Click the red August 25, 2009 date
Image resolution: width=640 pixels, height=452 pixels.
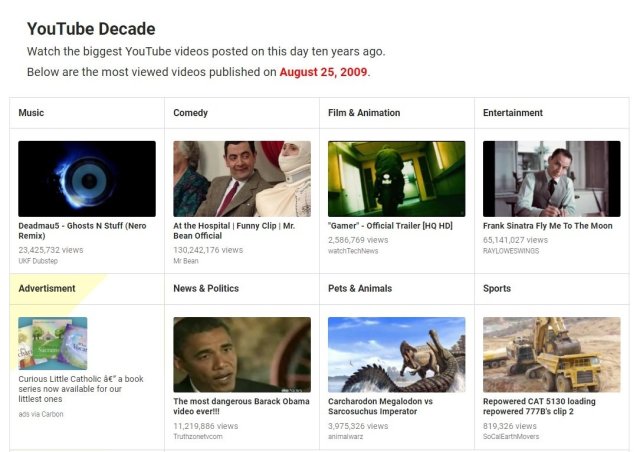(323, 72)
